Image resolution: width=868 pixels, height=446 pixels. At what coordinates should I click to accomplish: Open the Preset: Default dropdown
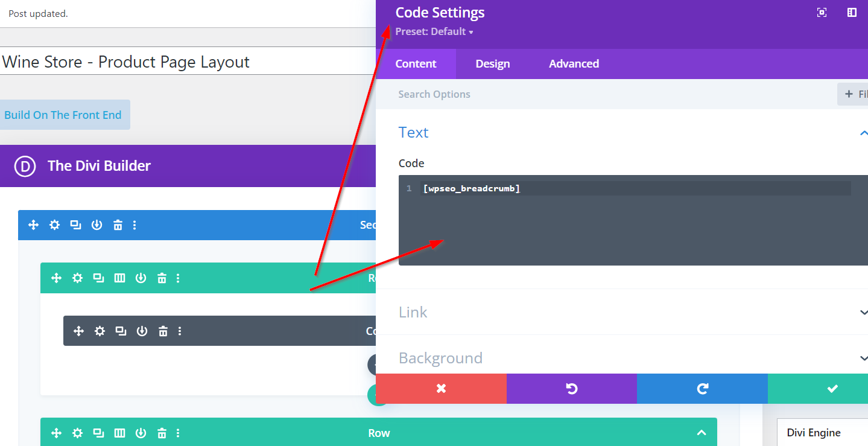pyautogui.click(x=434, y=31)
